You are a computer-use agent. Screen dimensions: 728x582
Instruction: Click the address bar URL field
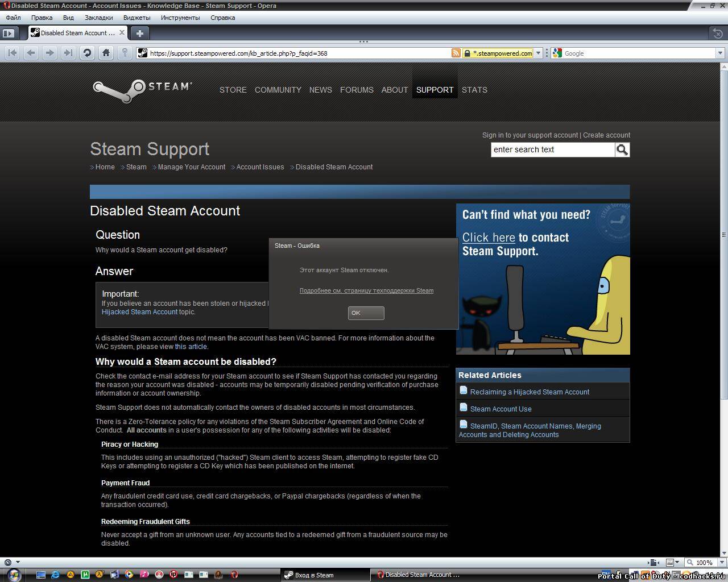pos(299,53)
